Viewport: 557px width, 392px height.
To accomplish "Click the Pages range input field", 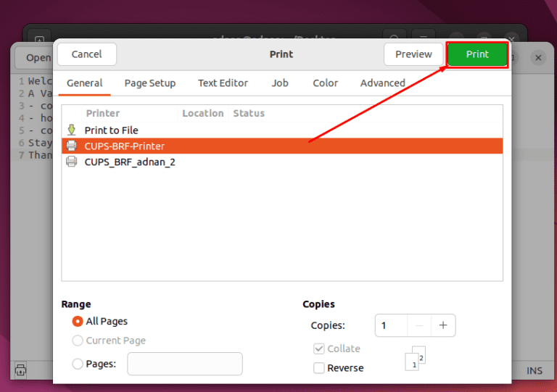I will coord(185,364).
